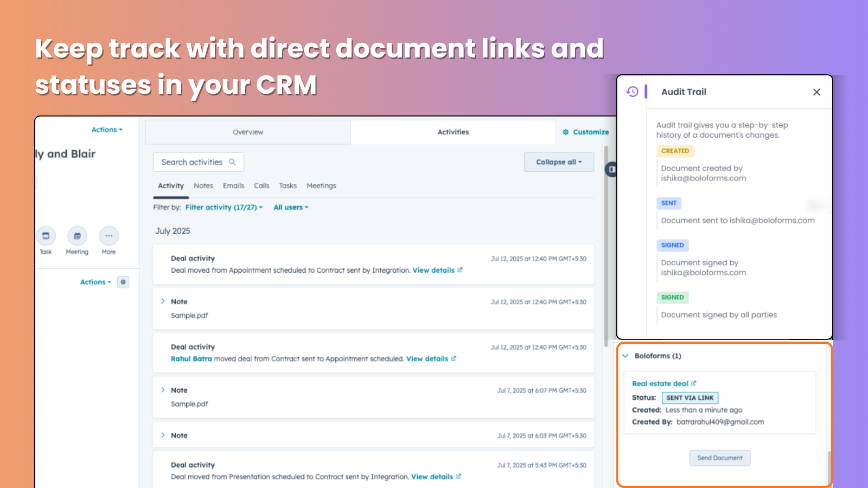Click the sidebar collapse handle icon
The image size is (868, 488).
coord(611,169)
